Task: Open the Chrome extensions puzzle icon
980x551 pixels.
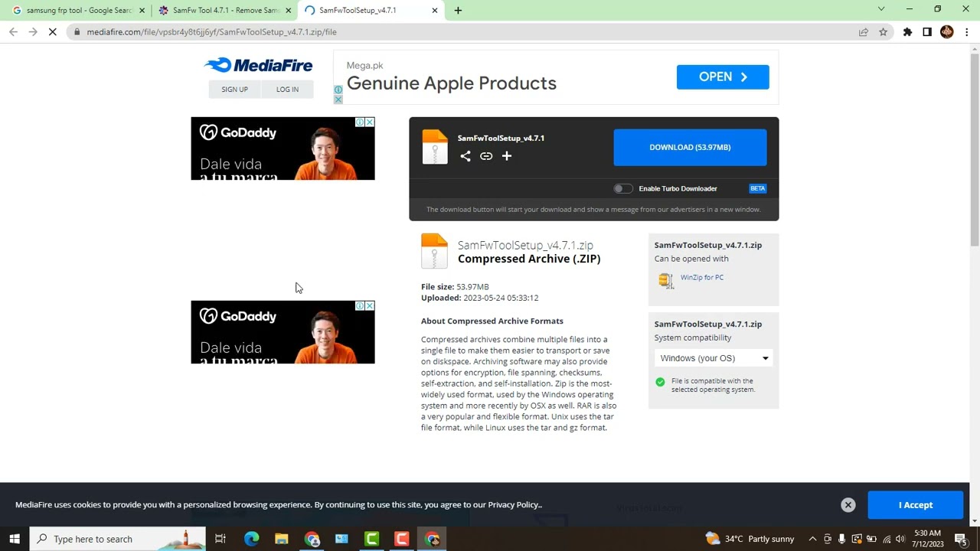Action: click(x=908, y=32)
